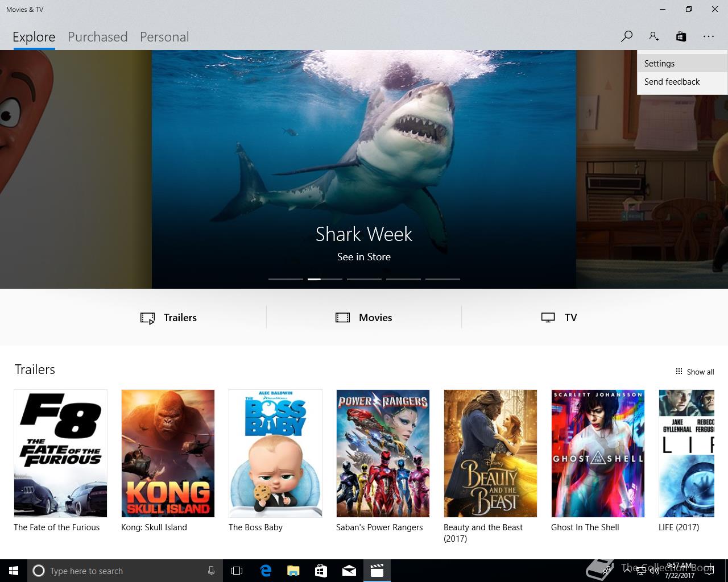This screenshot has height=582, width=728.
Task: Click the TV category label
Action: (x=571, y=318)
